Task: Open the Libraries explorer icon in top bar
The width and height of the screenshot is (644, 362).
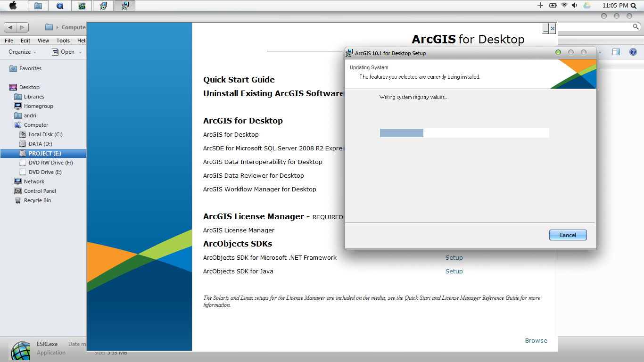Action: pyautogui.click(x=38, y=6)
